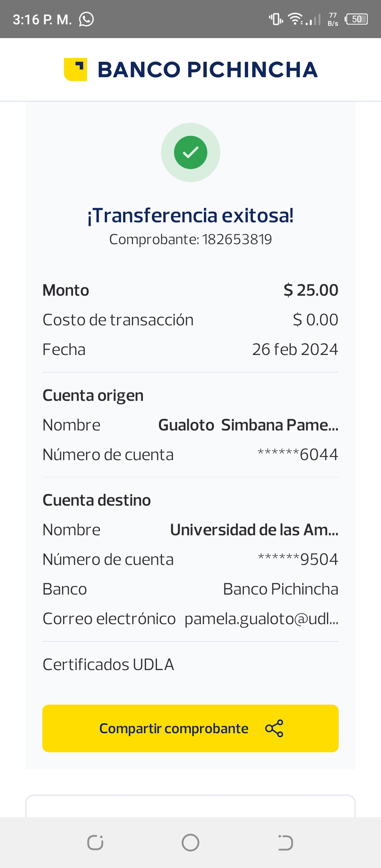Tap the Monto amount $ 25.00

(311, 290)
